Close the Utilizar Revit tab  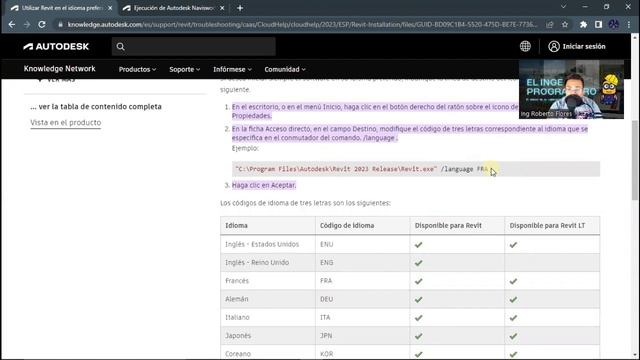pyautogui.click(x=110, y=8)
